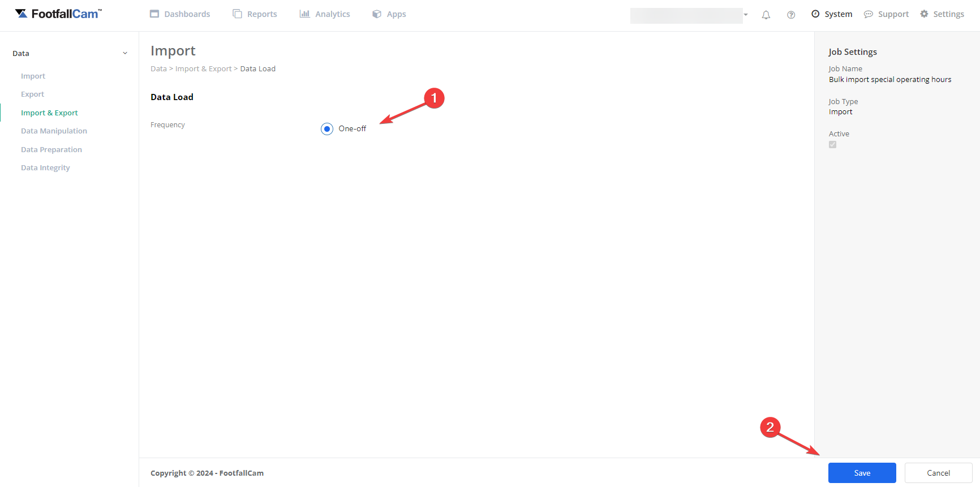The image size is (980, 487).
Task: Click the Data breadcrumb link
Action: click(x=158, y=68)
